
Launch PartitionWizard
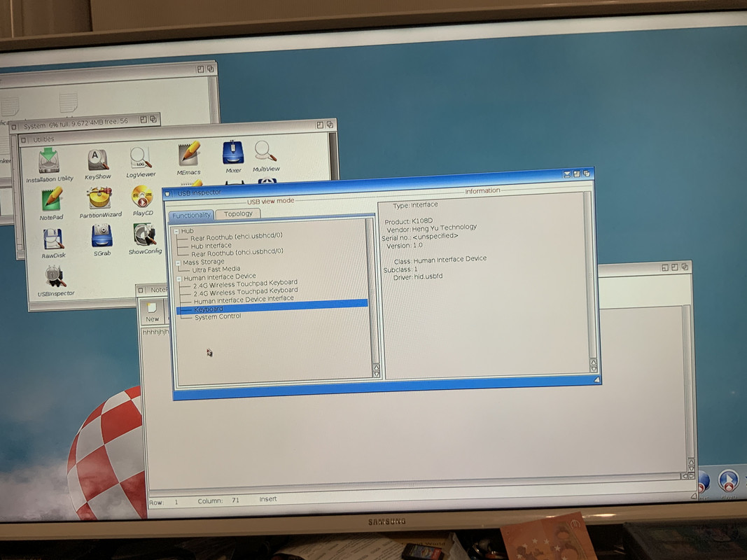100,202
